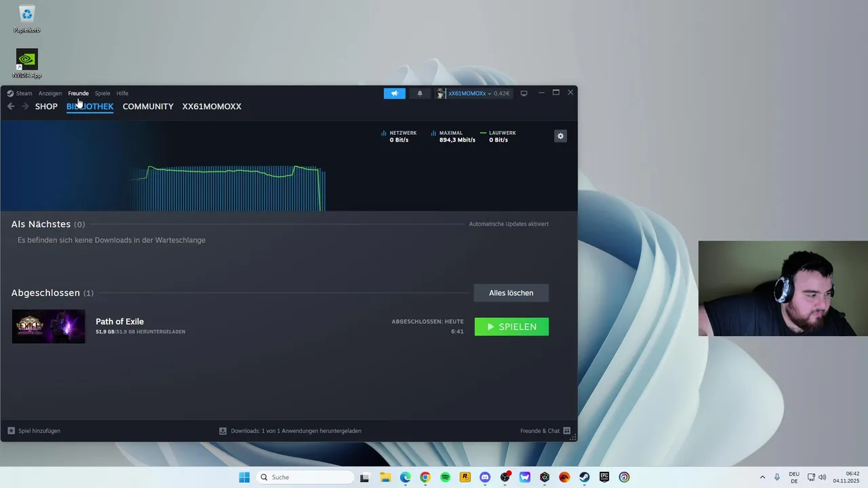Click the microphone tray icon
868x488 pixels.
[777, 477]
